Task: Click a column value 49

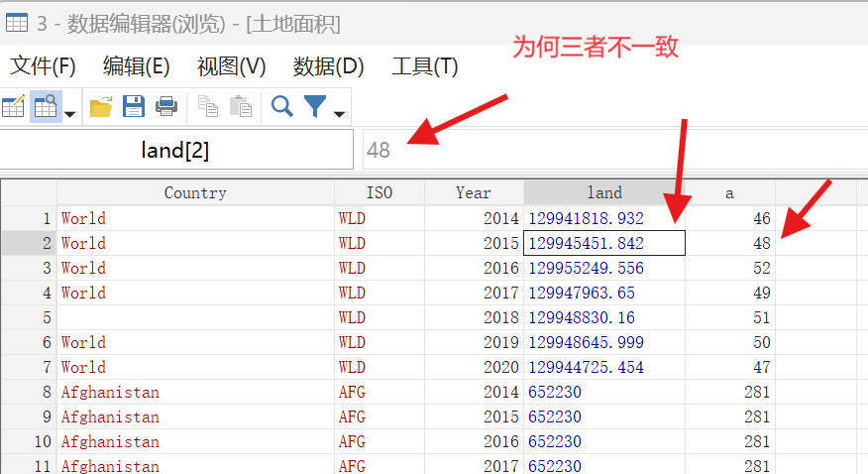Action: pos(730,293)
